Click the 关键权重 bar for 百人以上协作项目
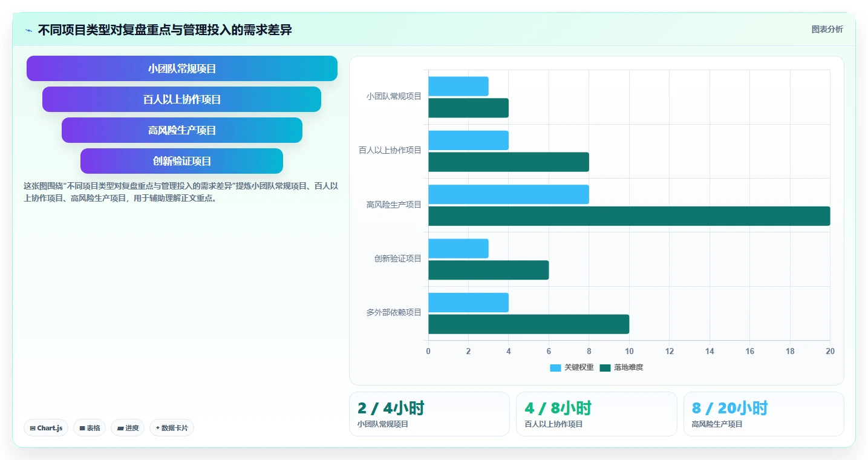The width and height of the screenshot is (868, 460). point(469,140)
